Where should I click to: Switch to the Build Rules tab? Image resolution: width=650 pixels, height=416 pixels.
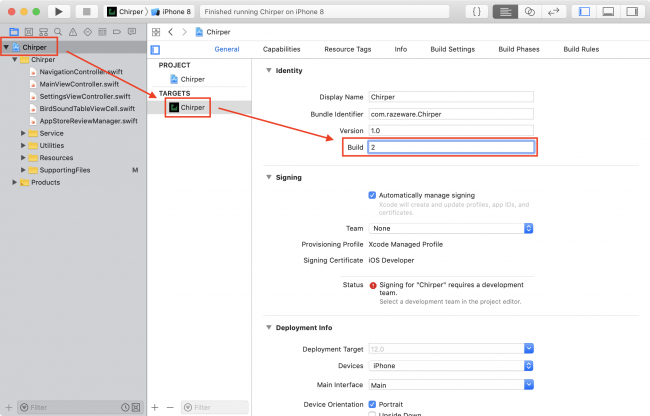[x=581, y=49]
